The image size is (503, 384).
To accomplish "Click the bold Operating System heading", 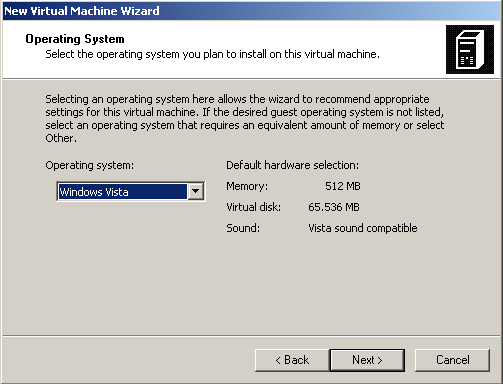I will click(75, 39).
